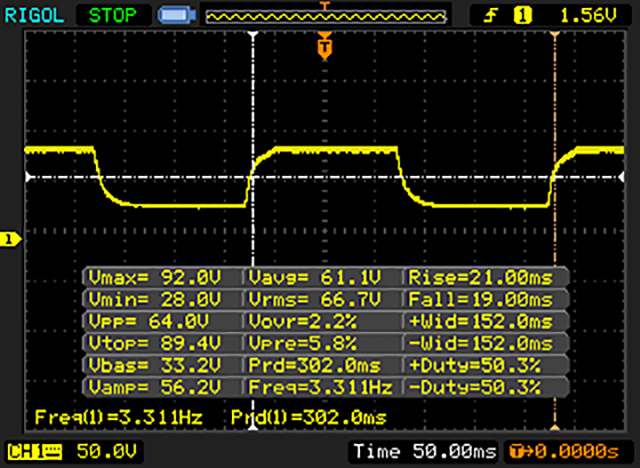Click the T 0.0000s trigger offset readout
Screen dimensions: 640x468
[564, 451]
